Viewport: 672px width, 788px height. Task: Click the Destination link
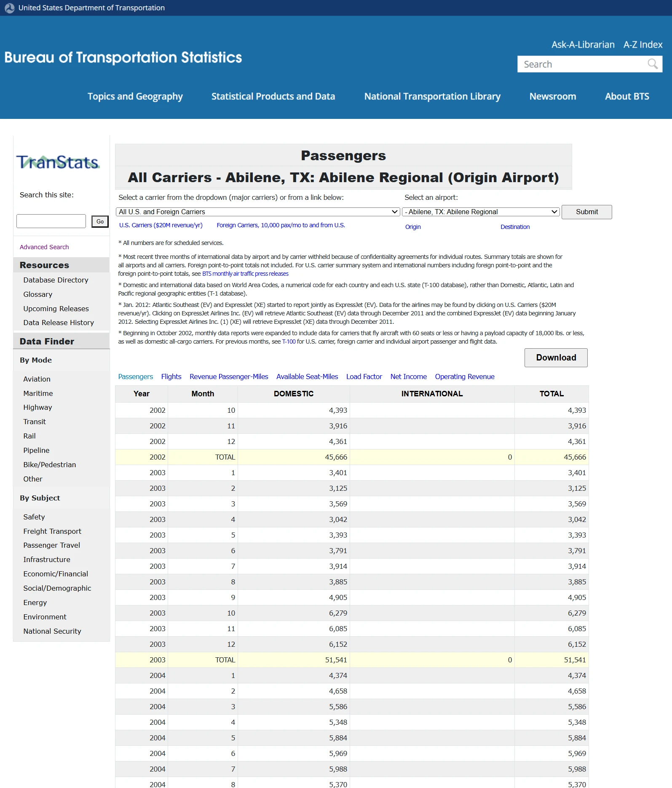515,227
